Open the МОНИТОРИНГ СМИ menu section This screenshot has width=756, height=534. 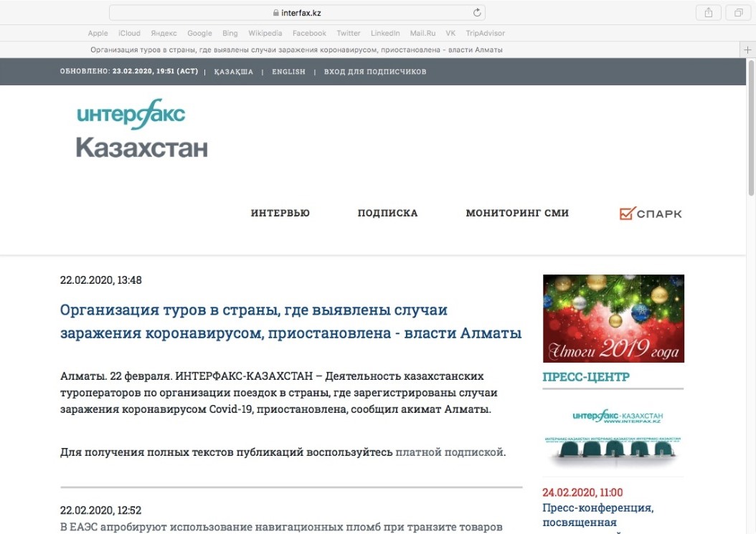click(x=517, y=213)
